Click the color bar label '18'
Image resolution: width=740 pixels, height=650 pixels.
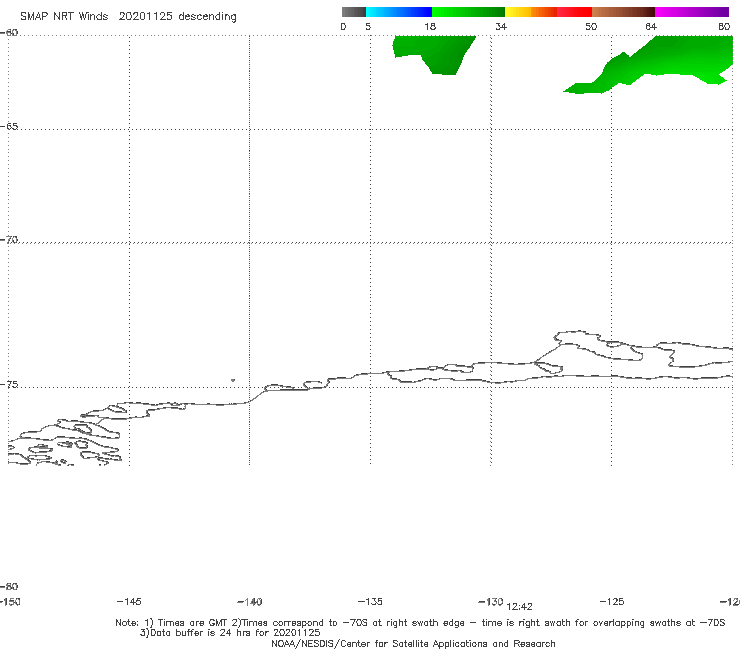point(430,27)
